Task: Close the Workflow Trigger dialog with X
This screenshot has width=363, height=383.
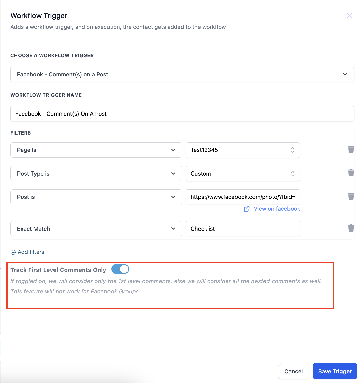Action: pos(349,16)
